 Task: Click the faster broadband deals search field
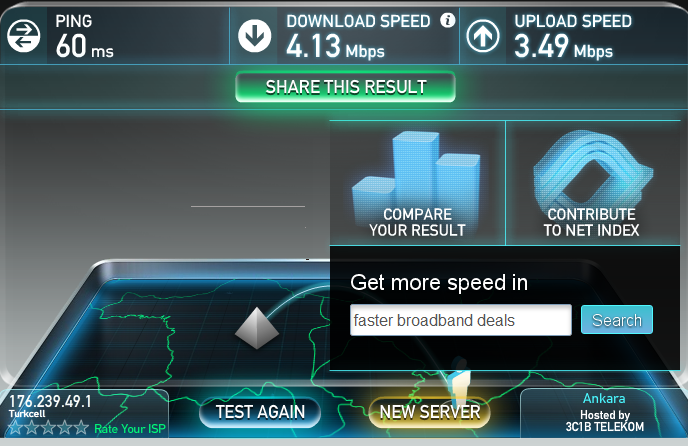tap(461, 320)
